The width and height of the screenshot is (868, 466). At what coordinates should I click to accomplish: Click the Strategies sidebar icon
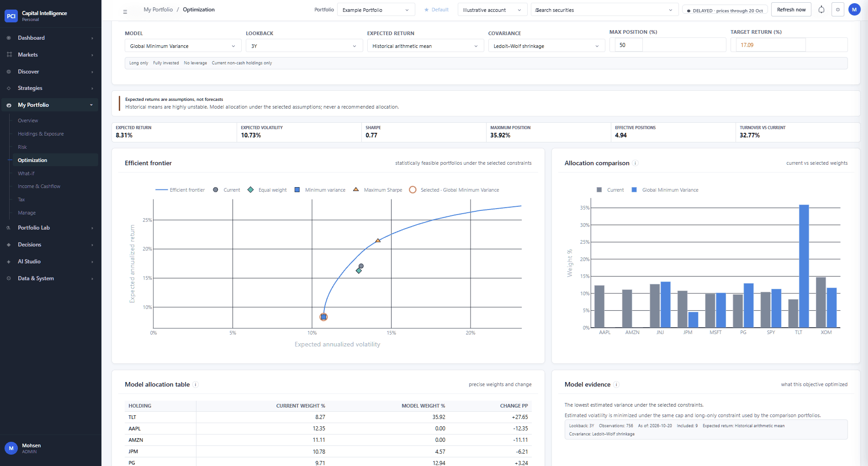point(9,88)
